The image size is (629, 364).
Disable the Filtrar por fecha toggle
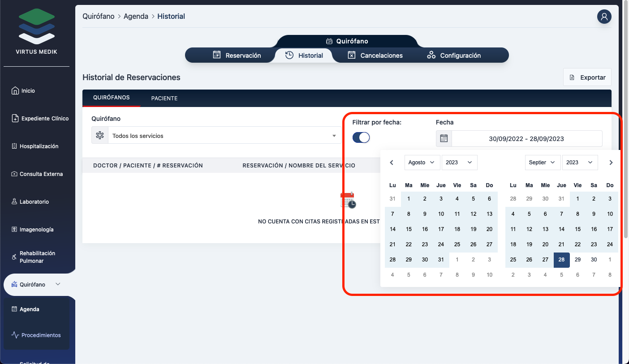(x=361, y=137)
